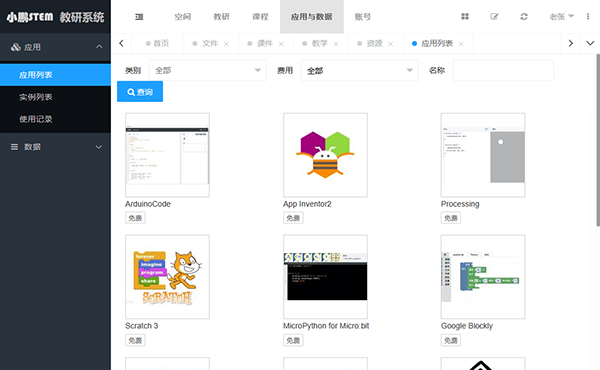This screenshot has height=370, width=600.
Task: Click the 小鹏STEM 教研系统 logo
Action: click(x=55, y=17)
